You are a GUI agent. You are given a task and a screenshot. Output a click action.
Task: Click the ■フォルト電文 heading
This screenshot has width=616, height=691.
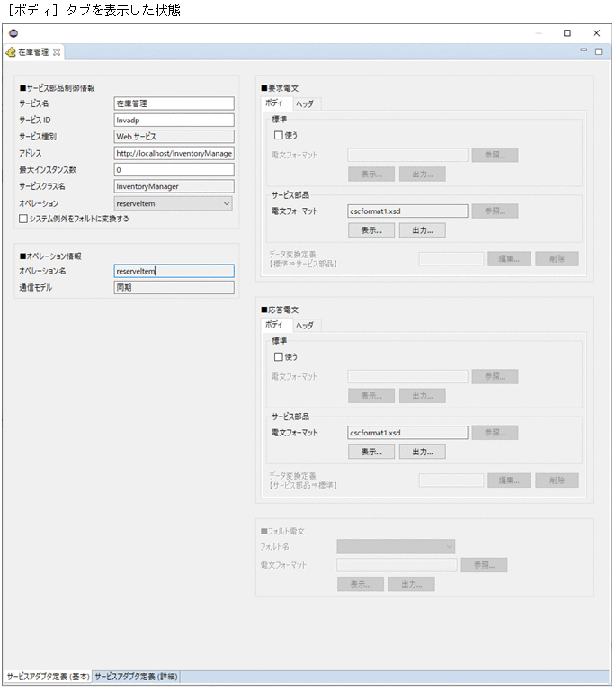tap(282, 531)
